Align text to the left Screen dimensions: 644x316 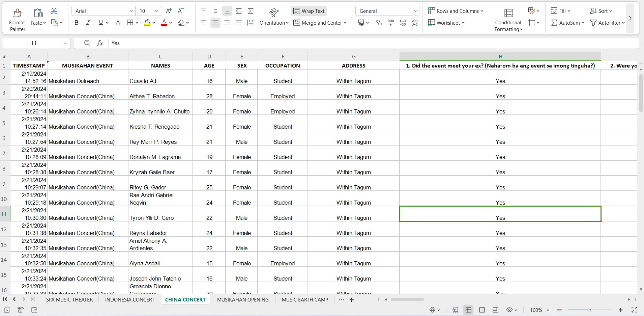pyautogui.click(x=203, y=23)
